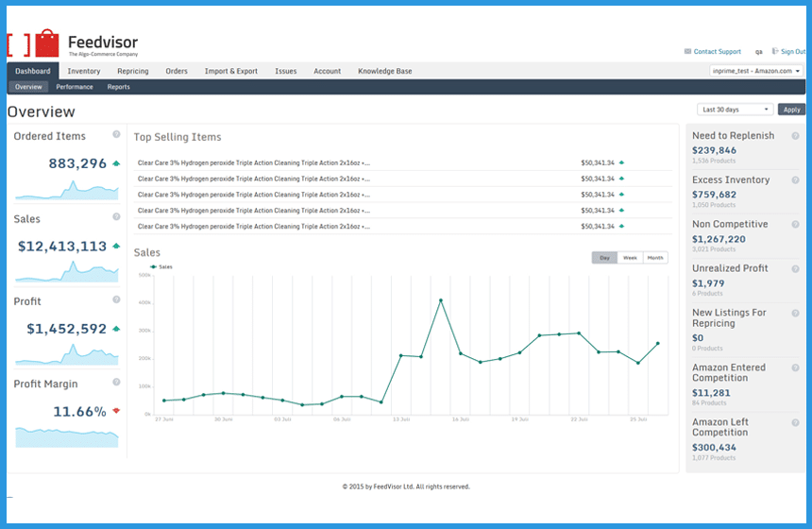Open Amazon Left Competition $300,434 value
This screenshot has width=812, height=529.
(714, 448)
